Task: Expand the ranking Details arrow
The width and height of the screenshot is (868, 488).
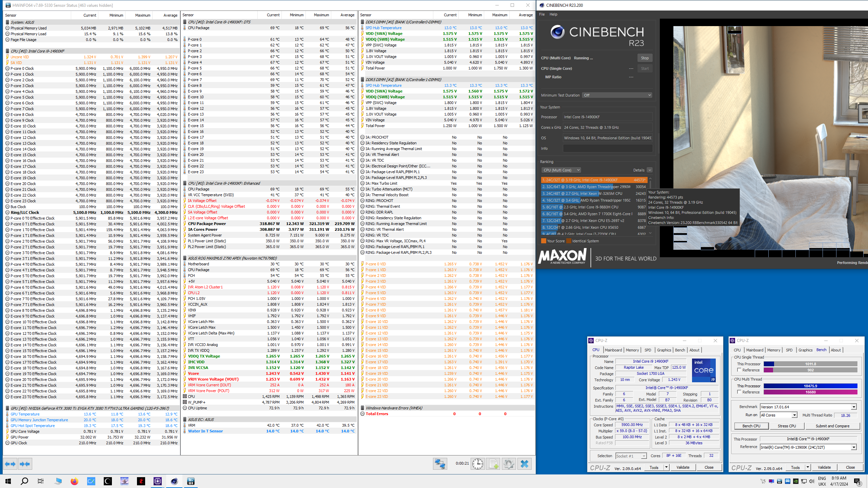Action: click(650, 170)
